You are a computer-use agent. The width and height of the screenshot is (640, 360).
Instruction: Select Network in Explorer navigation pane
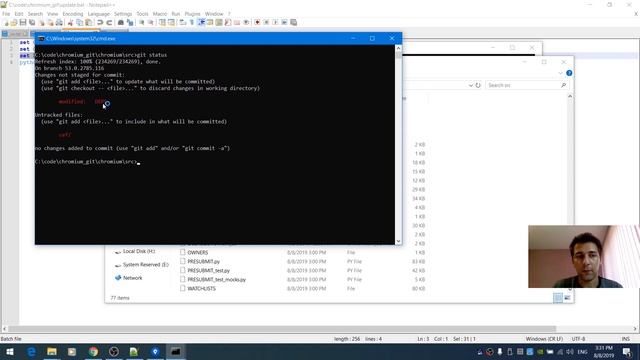tap(129, 278)
